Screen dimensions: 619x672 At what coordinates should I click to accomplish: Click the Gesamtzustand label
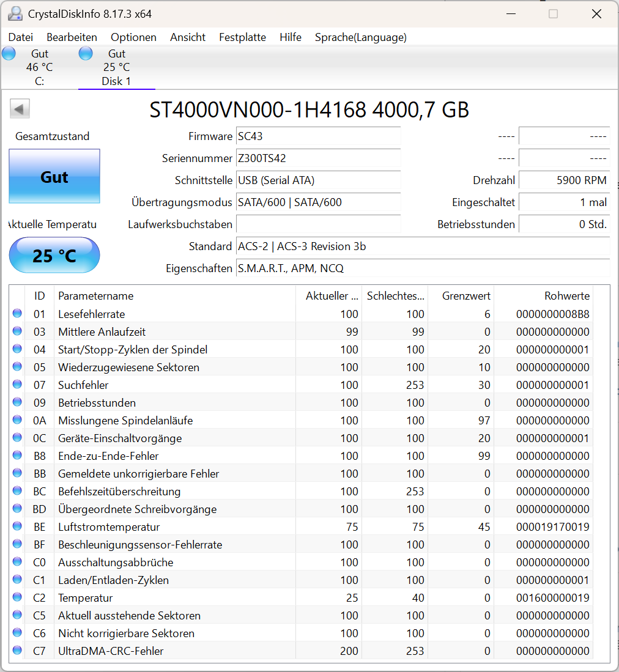click(53, 136)
